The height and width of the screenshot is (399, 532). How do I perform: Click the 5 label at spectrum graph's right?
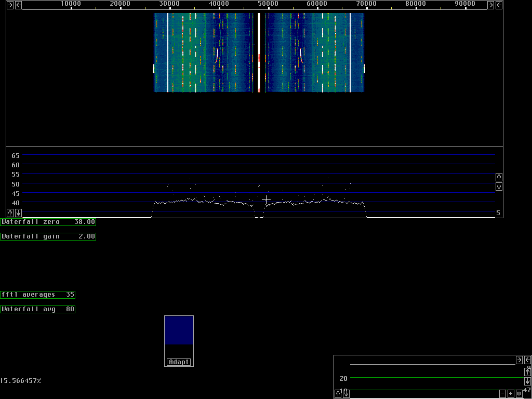(498, 212)
